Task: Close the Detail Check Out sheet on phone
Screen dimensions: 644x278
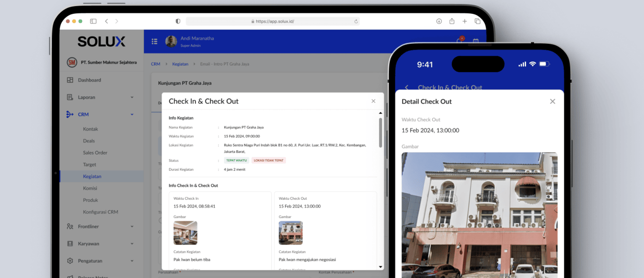Action: (552, 101)
